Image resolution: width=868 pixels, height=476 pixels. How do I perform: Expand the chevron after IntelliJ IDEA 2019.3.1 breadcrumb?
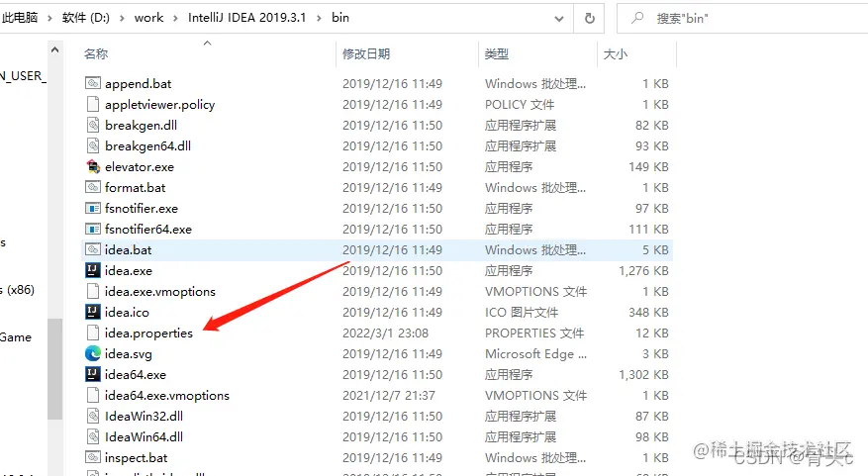[319, 18]
